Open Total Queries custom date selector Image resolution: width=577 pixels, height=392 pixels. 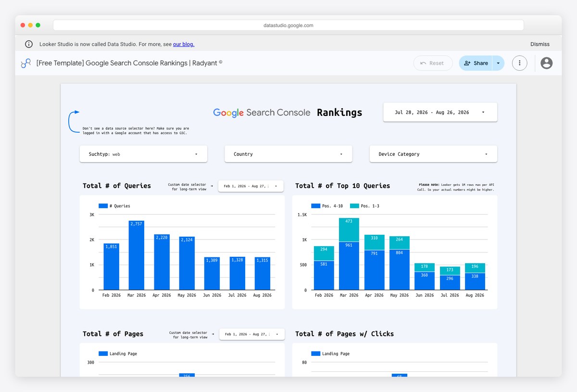click(251, 186)
